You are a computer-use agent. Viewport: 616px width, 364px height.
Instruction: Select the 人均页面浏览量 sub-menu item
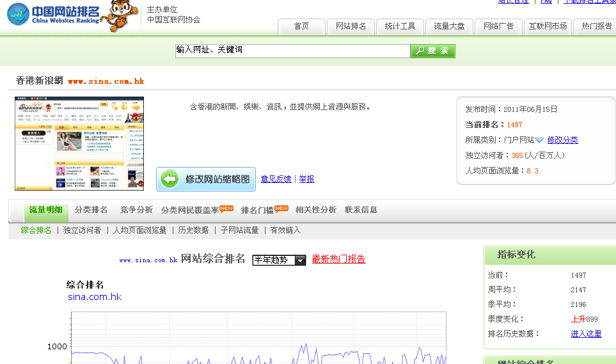point(140,230)
